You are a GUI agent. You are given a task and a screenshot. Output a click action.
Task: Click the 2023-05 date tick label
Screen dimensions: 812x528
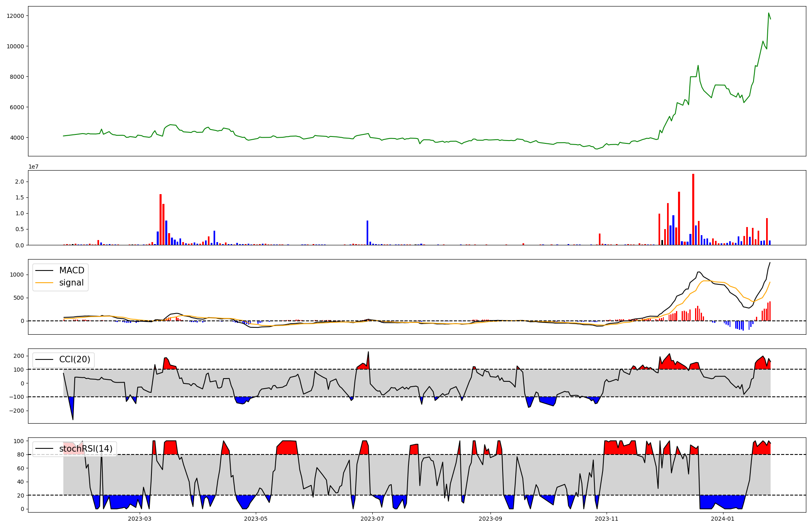[256, 519]
